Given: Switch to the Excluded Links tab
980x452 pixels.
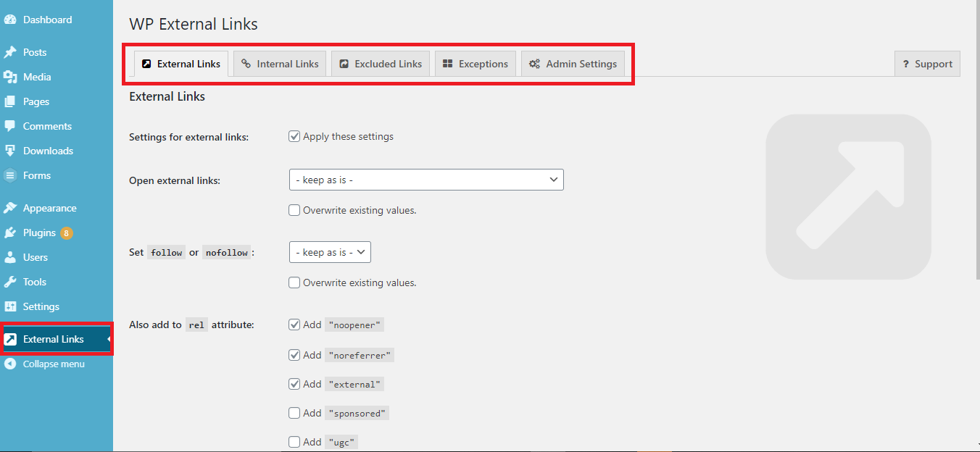Looking at the screenshot, I should click(381, 64).
